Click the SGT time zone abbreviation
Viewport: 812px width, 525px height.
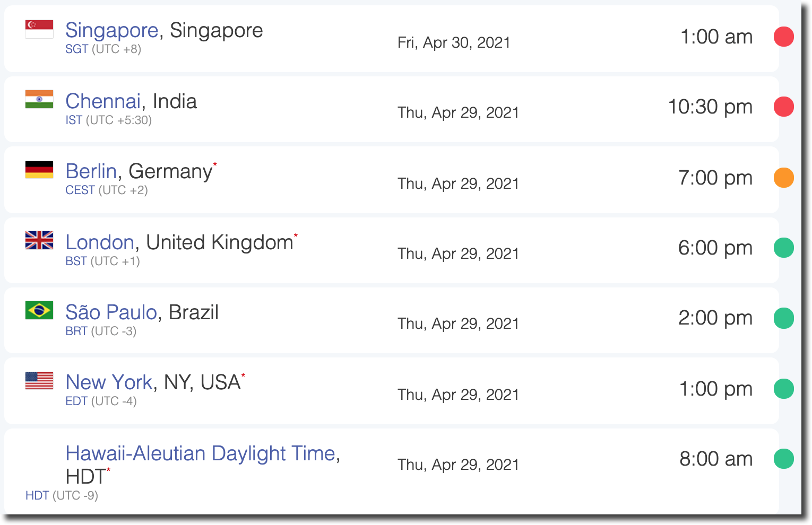coord(77,49)
